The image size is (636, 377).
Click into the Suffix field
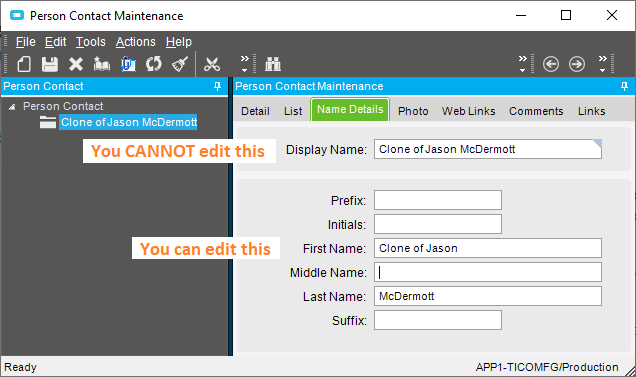[x=438, y=320]
